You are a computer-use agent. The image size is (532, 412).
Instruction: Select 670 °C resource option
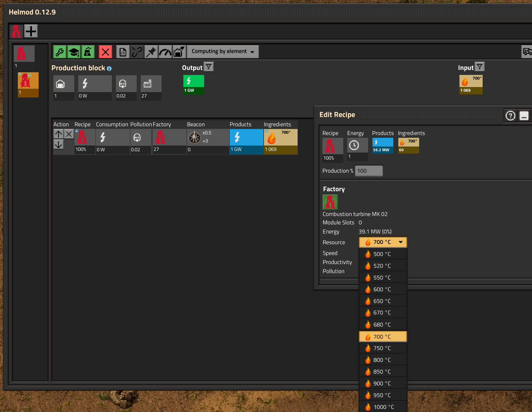[x=383, y=313]
